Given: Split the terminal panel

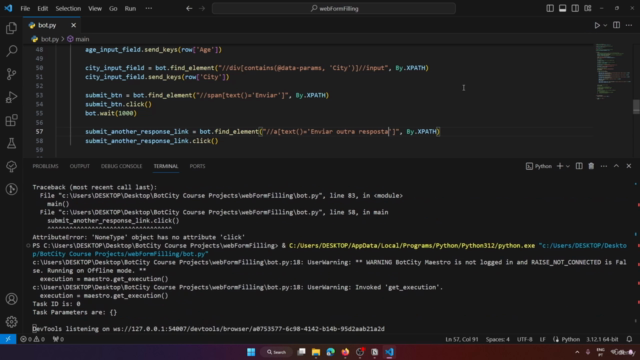Looking at the screenshot, I should (x=579, y=166).
